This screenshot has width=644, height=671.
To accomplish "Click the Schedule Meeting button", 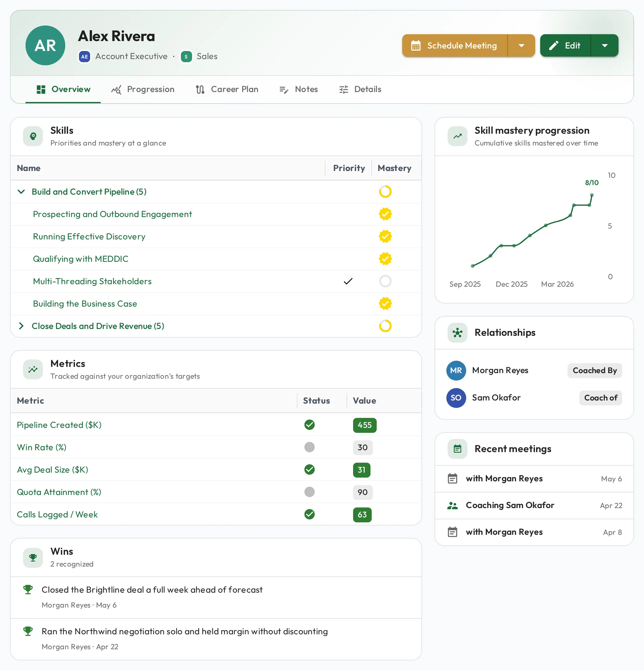I will click(x=455, y=45).
